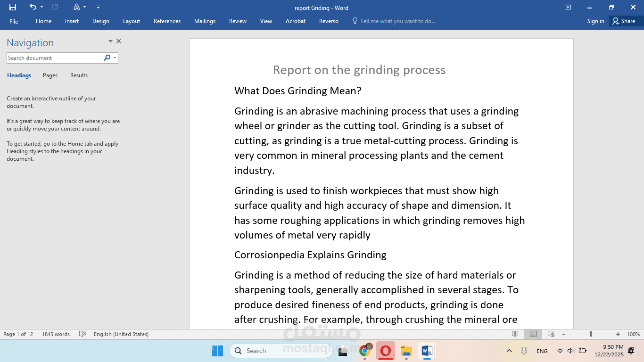Select Web Layout view in status bar
Screen dimensions: 644x362
click(551, 334)
